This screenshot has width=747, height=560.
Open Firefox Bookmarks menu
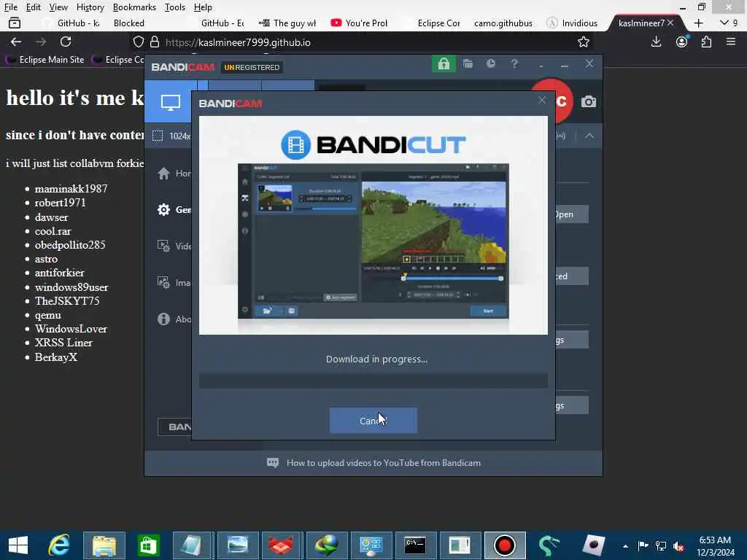[x=134, y=7]
